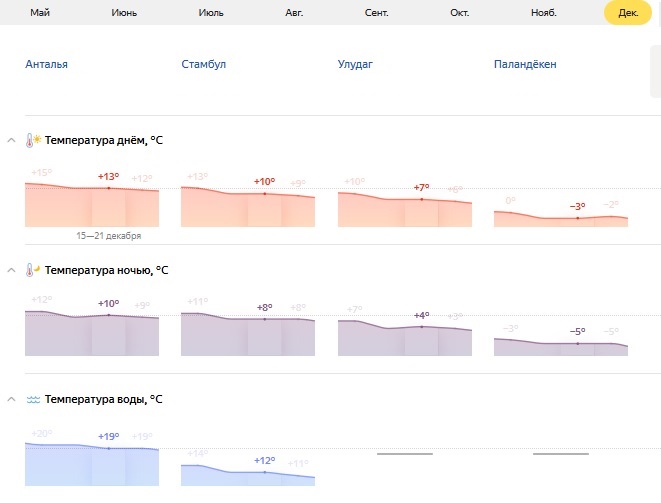Screen dimensions: 661x503
Task: Click the night thermometer moon icon
Action: coord(33,270)
